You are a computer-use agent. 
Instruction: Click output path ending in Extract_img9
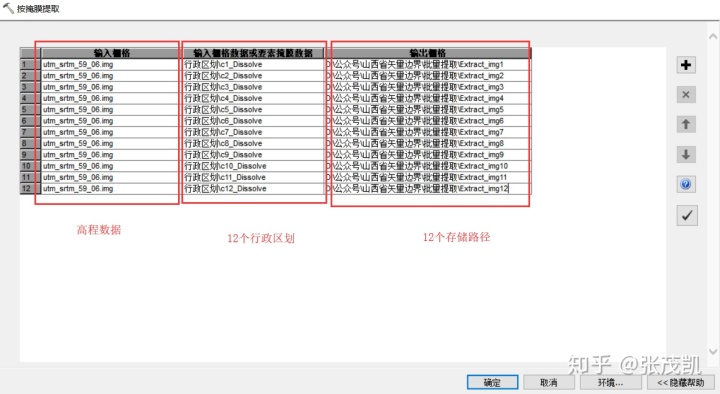pyautogui.click(x=428, y=155)
